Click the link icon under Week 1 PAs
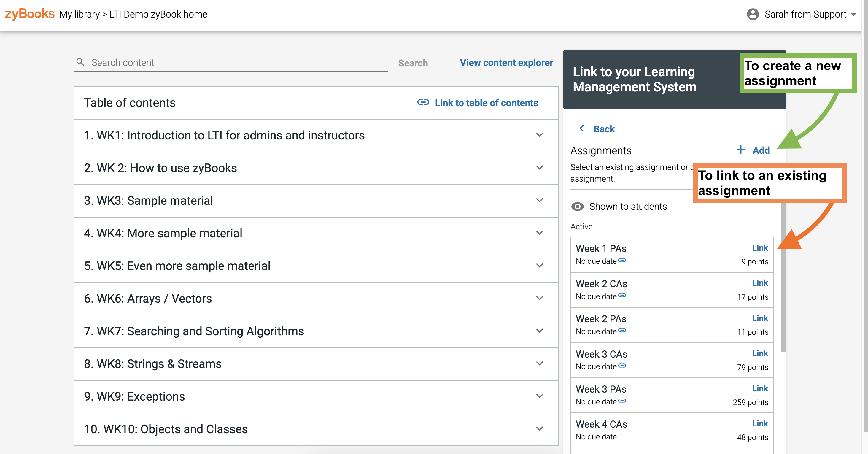 (x=622, y=261)
